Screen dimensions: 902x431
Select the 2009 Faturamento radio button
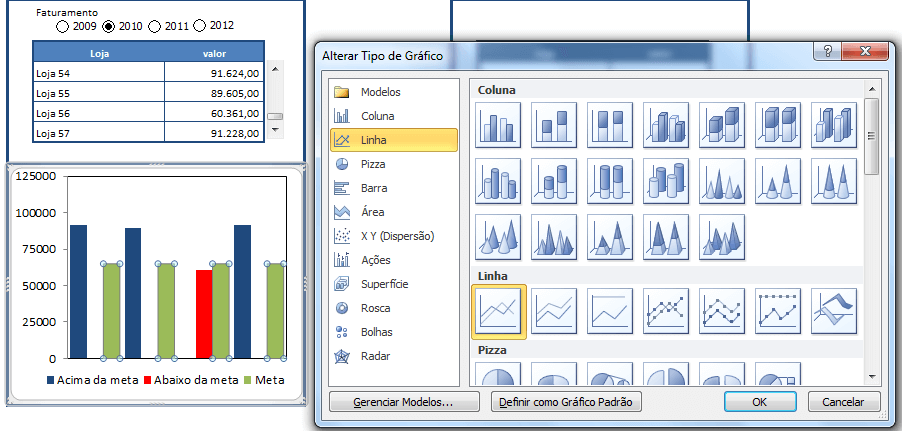point(62,26)
